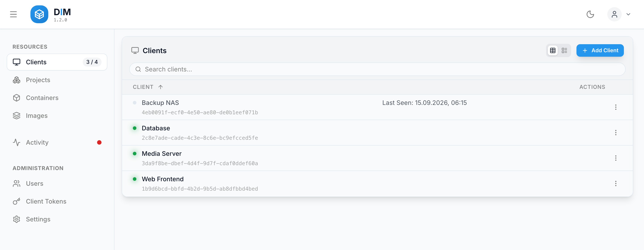The width and height of the screenshot is (644, 250).
Task: Click the Database UUID 2c8e7ade text
Action: tap(200, 138)
